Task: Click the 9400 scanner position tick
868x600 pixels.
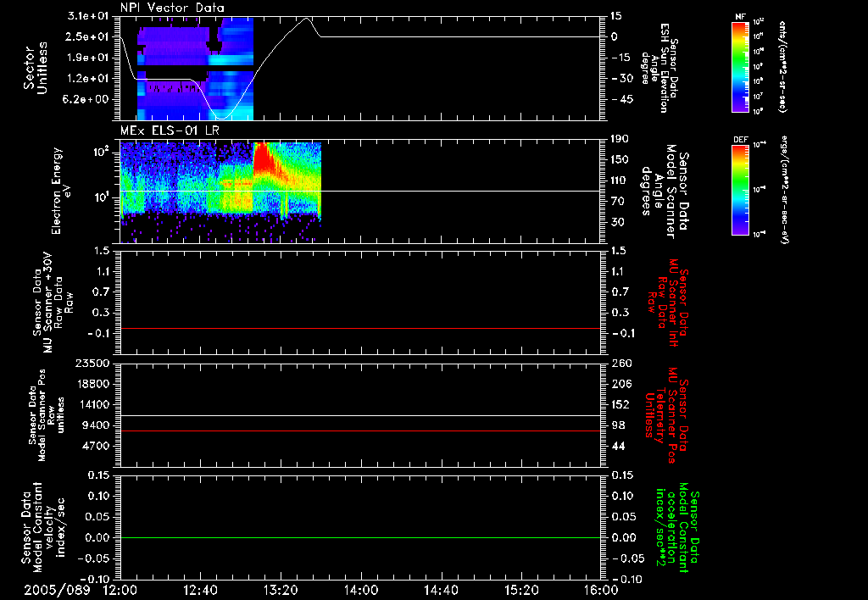Action: (97, 425)
